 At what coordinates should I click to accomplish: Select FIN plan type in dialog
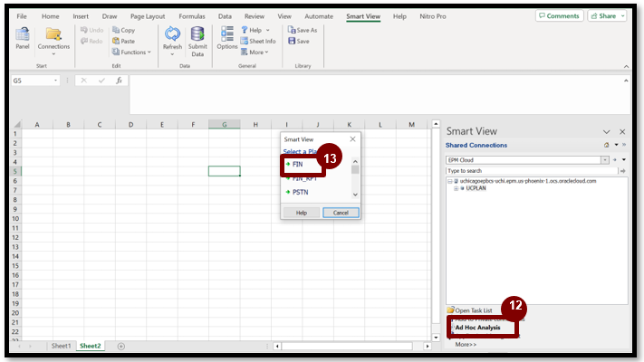coord(299,165)
